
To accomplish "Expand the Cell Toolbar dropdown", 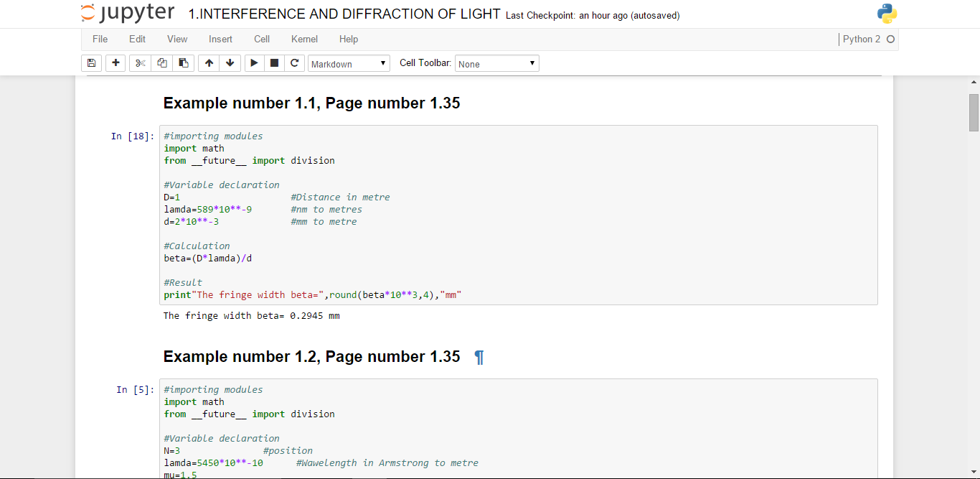I will [496, 64].
